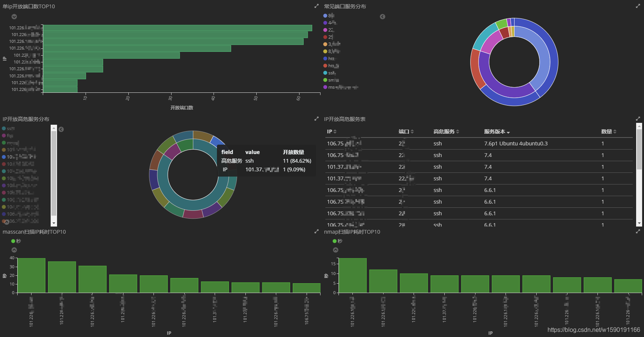Collapse the IP开放高危服务分布 legend with arrow
The height and width of the screenshot is (337, 644).
point(61,129)
